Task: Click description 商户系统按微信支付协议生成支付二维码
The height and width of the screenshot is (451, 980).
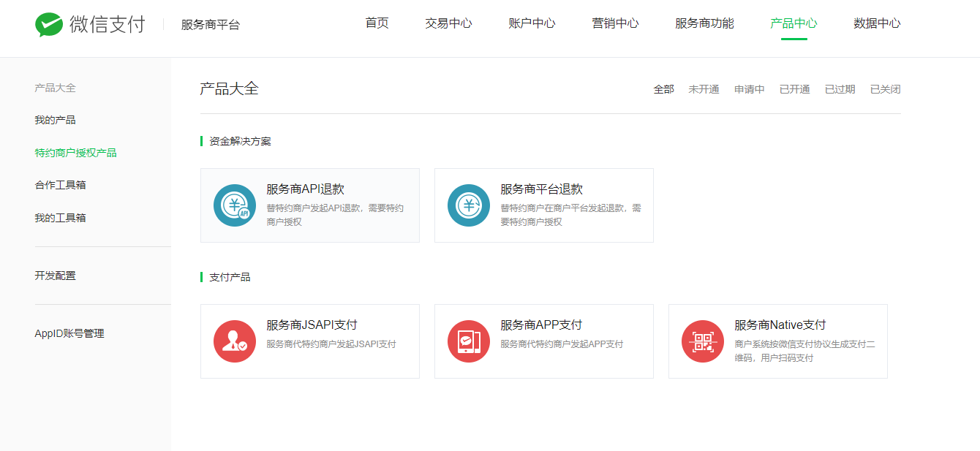Action: click(x=805, y=351)
